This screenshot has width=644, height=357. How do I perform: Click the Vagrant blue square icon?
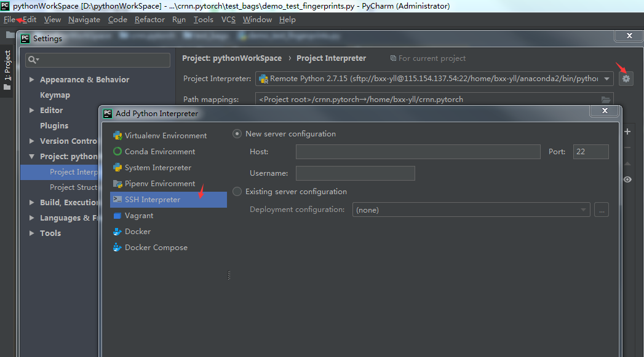117,216
